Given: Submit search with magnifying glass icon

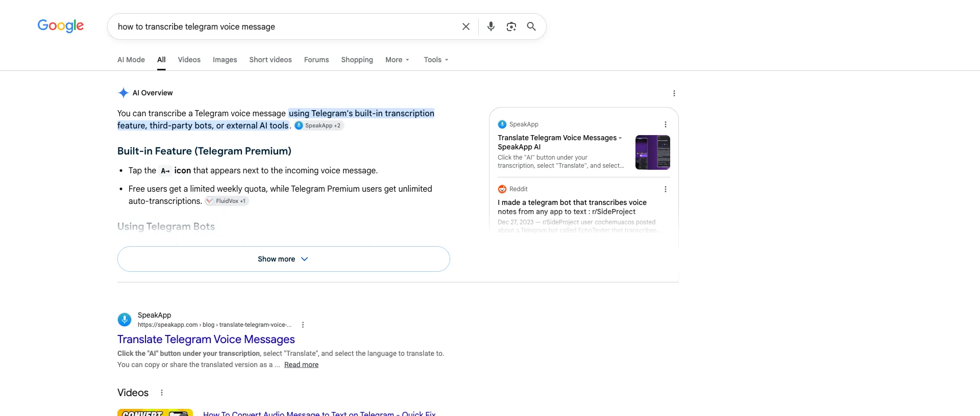Looking at the screenshot, I should 531,27.
